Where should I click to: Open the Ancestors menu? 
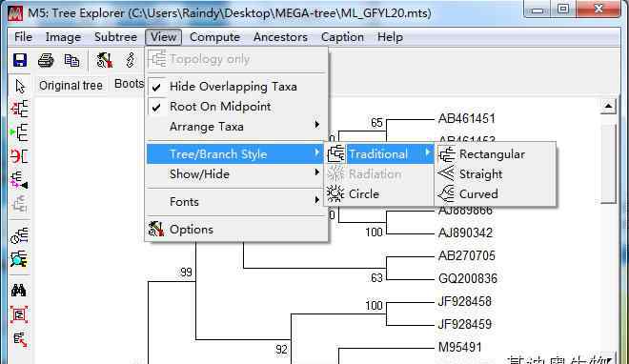(280, 37)
